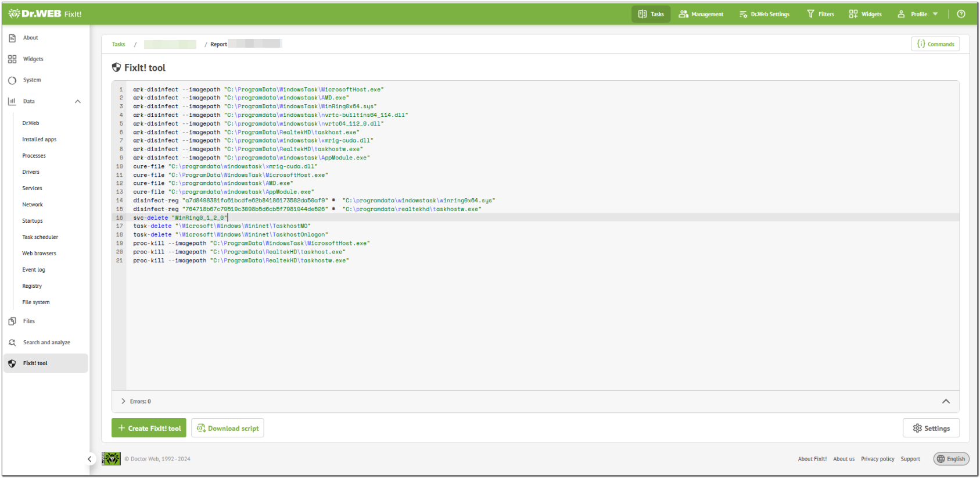
Task: Select Services under Data
Action: pos(33,188)
